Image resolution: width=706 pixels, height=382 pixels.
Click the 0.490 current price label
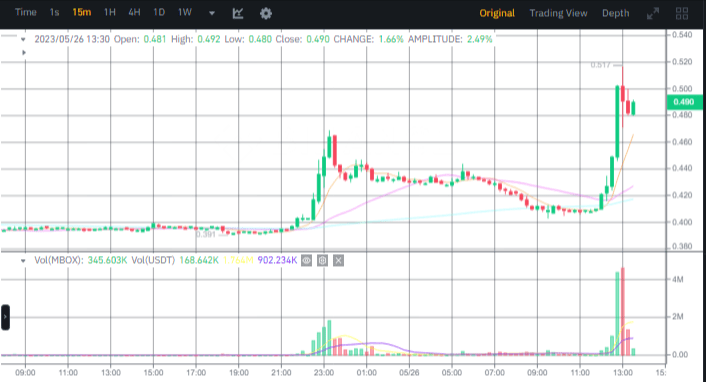[684, 102]
